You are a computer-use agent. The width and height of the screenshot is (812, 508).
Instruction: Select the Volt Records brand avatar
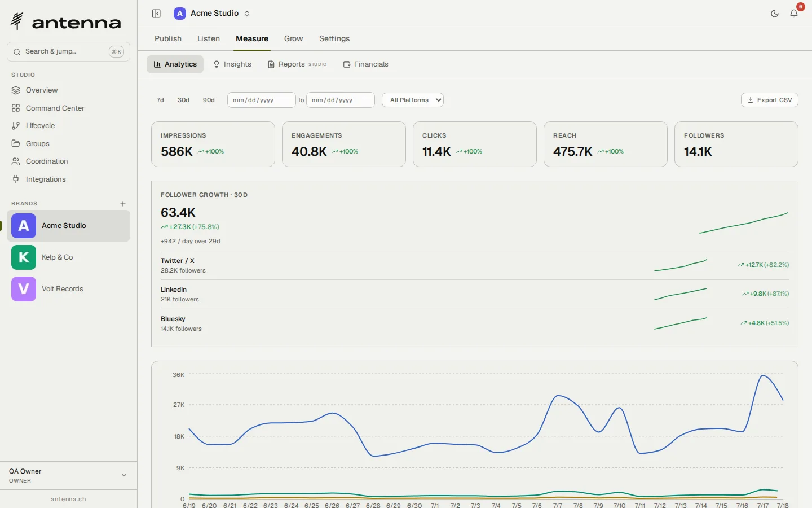(x=24, y=289)
